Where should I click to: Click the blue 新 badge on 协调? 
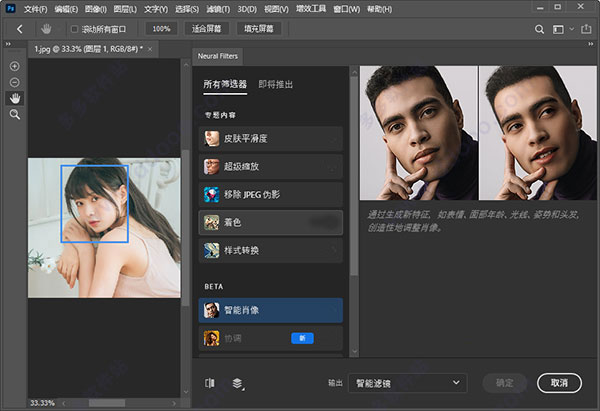[x=302, y=338]
